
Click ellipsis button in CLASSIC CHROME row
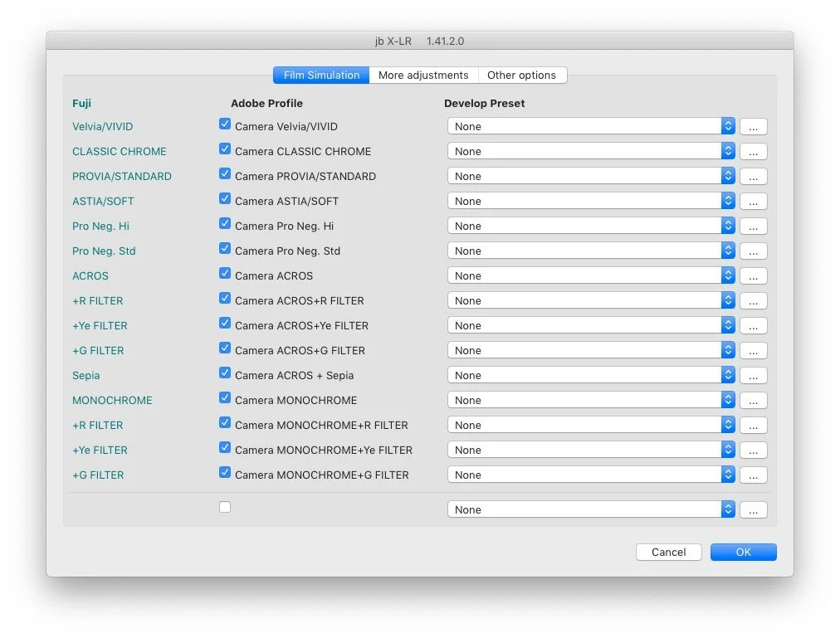click(753, 152)
